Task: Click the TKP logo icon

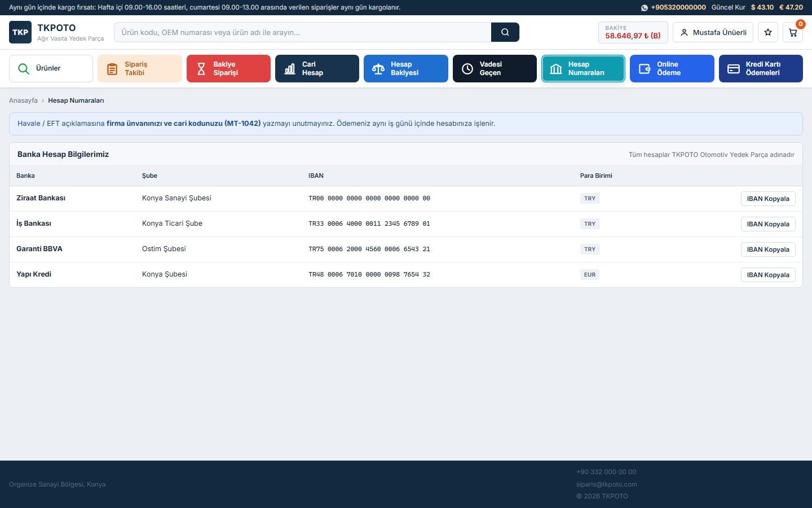Action: 20,32
